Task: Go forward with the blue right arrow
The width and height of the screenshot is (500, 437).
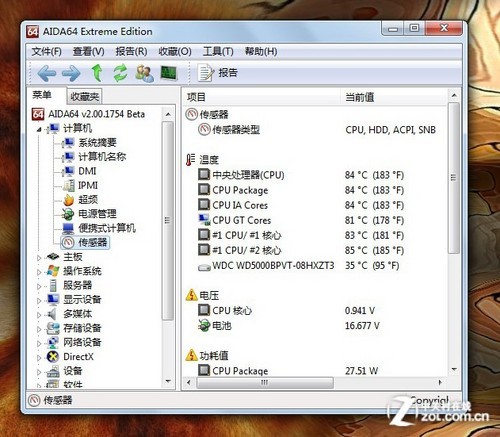Action: click(71, 73)
